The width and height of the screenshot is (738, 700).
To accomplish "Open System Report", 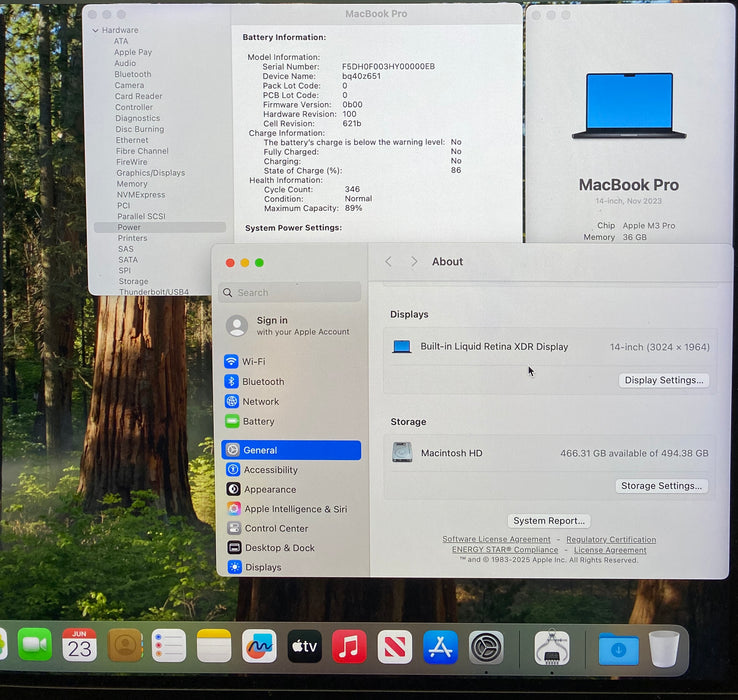I will [x=549, y=521].
